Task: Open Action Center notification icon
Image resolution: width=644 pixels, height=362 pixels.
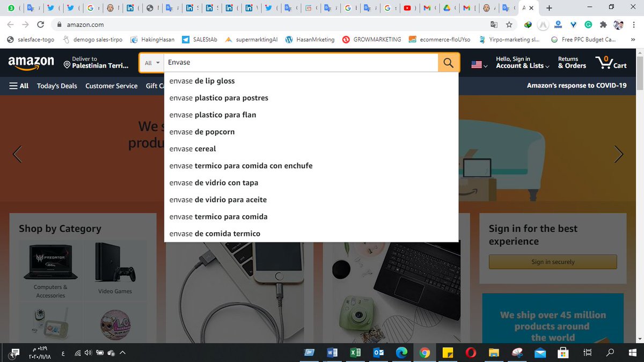Action: click(15, 352)
